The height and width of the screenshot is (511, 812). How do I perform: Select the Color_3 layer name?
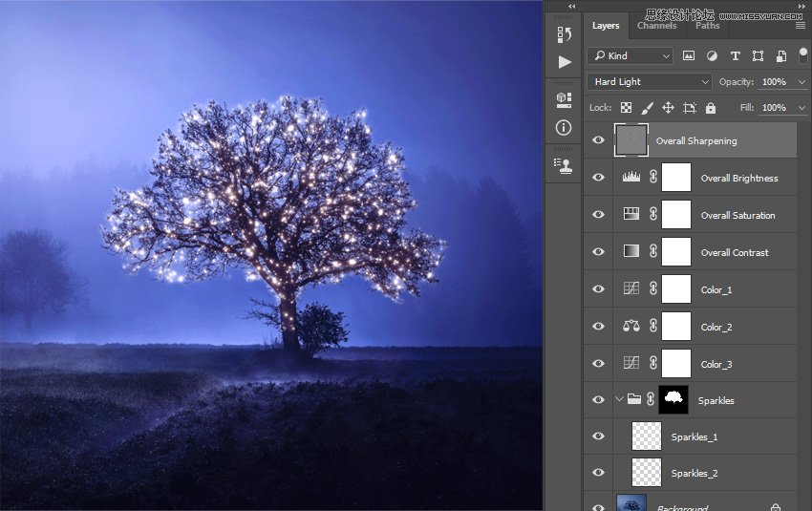point(716,365)
